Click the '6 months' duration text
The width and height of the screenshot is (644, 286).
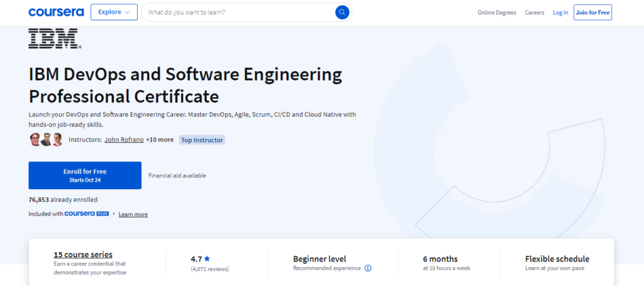pyautogui.click(x=440, y=259)
